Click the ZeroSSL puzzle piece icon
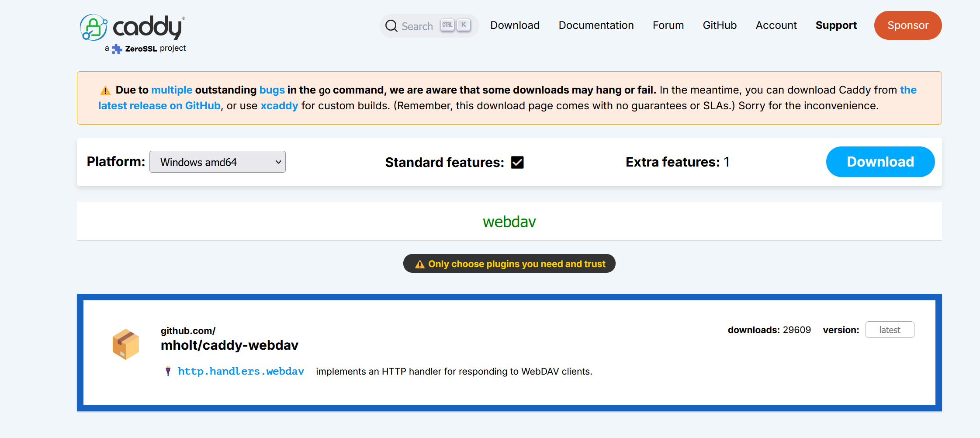 [x=117, y=49]
